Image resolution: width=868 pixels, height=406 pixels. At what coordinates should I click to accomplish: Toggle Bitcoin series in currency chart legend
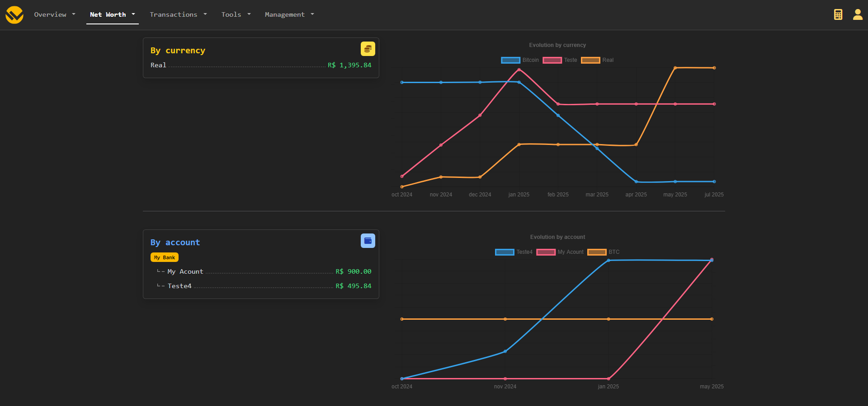520,60
